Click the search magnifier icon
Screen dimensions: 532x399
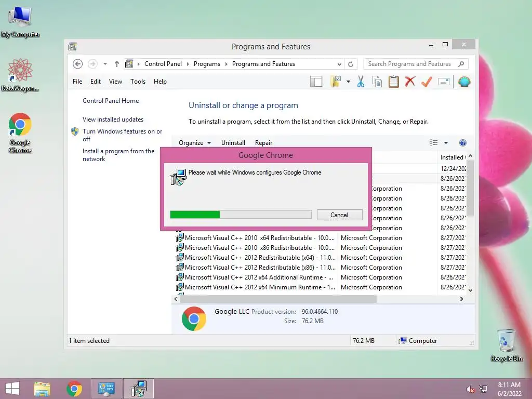point(461,64)
